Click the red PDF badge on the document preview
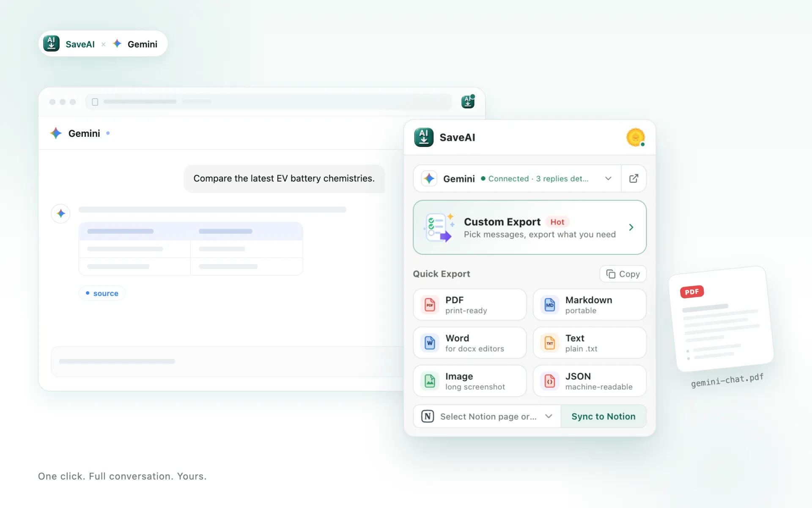 pyautogui.click(x=692, y=292)
